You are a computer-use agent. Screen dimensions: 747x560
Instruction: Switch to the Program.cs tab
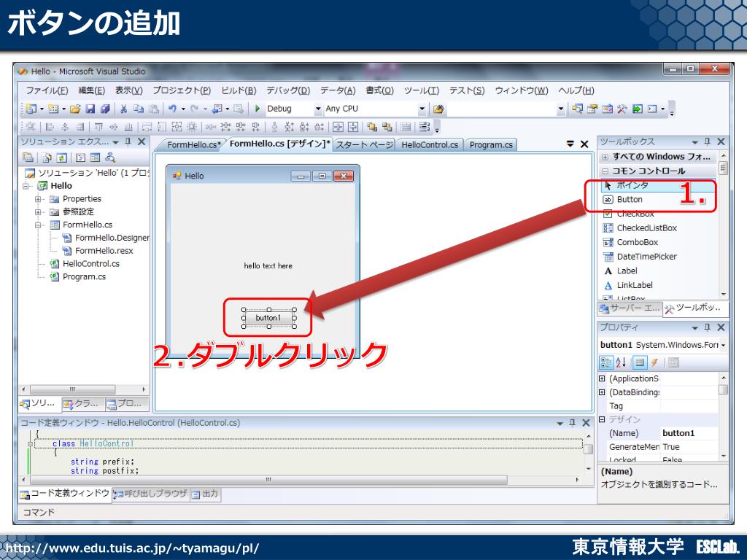pos(491,145)
